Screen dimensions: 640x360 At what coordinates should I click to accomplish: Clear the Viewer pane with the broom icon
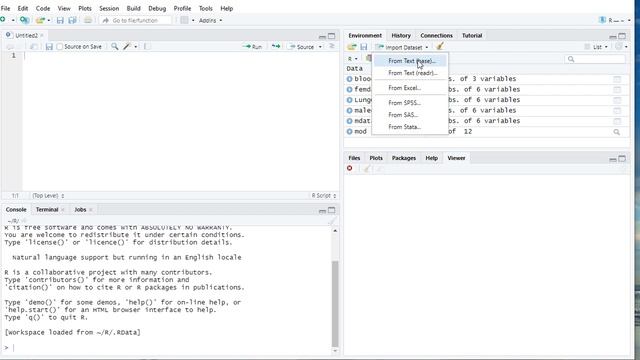point(366,169)
